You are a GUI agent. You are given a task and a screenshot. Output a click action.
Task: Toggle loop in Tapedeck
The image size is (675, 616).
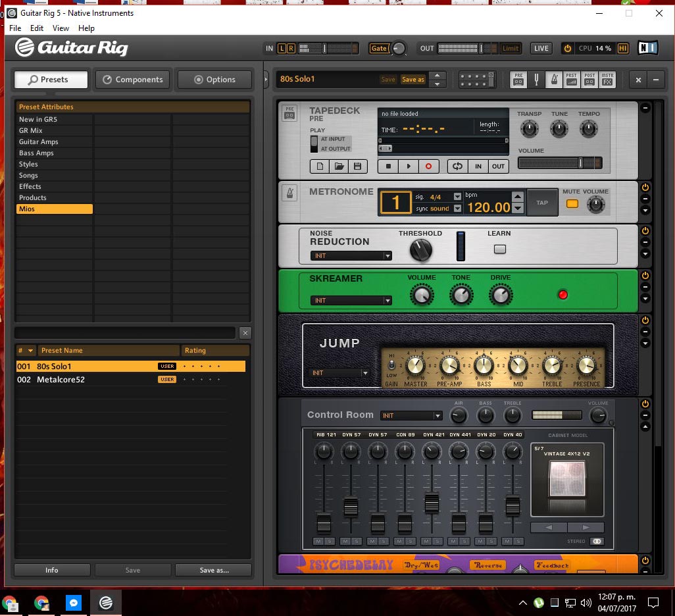[x=458, y=167]
